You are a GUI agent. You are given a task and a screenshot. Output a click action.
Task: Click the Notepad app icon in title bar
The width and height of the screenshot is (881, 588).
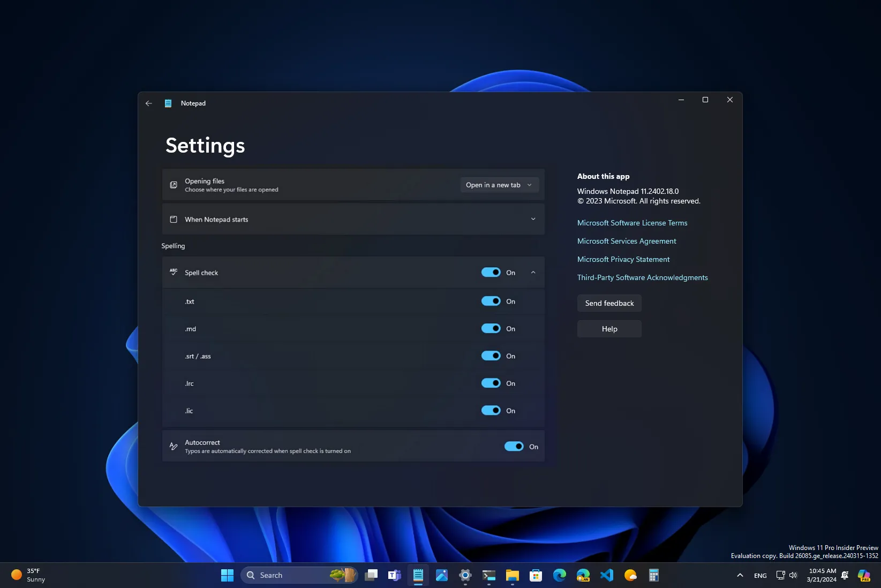point(168,103)
